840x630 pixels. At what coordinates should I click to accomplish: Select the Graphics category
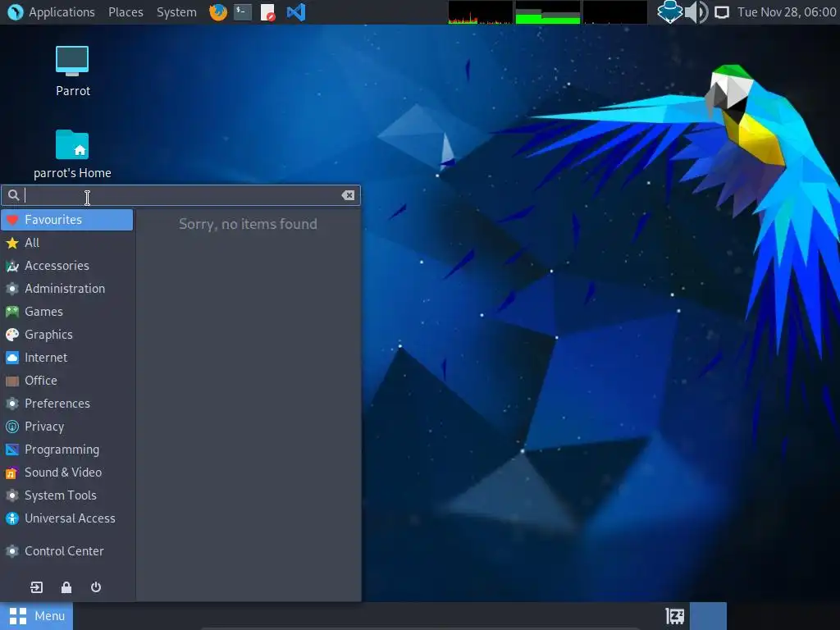[67, 335]
